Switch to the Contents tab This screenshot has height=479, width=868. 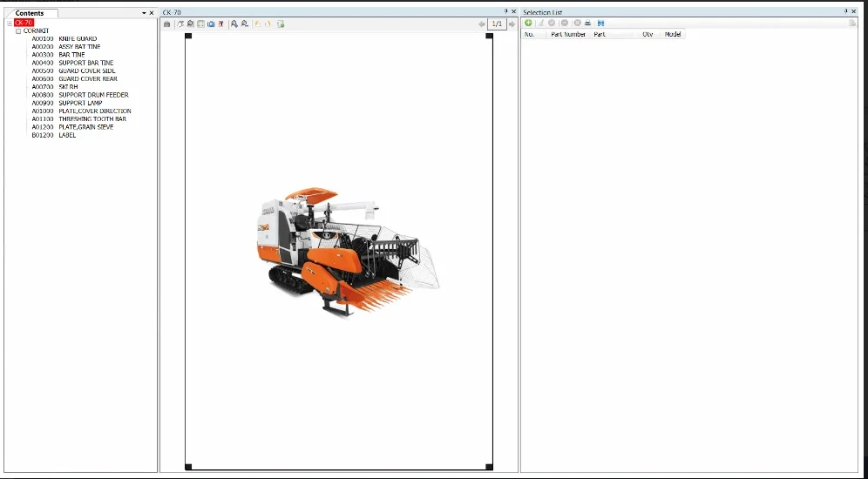tap(29, 13)
